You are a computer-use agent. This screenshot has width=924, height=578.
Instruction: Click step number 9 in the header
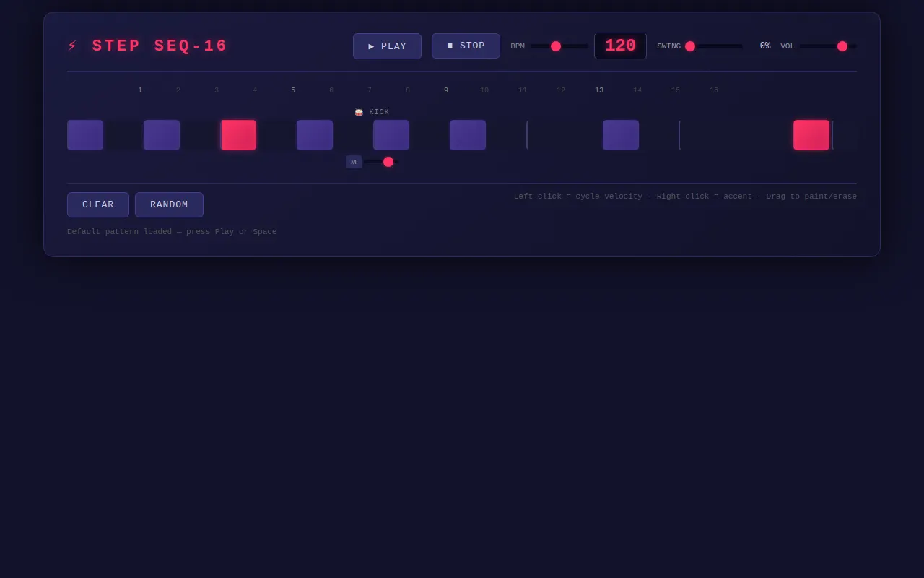tap(446, 90)
